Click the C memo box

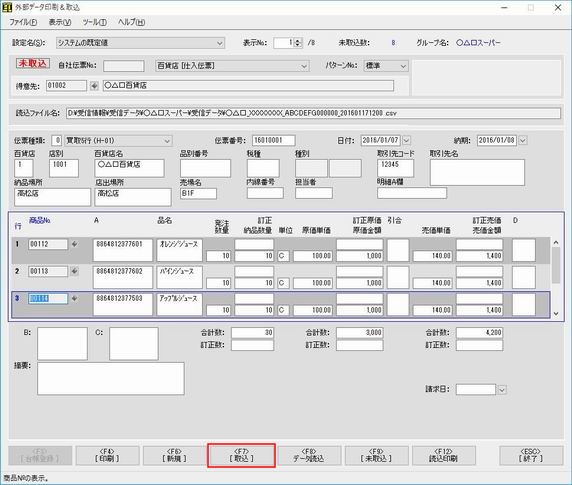tap(134, 344)
